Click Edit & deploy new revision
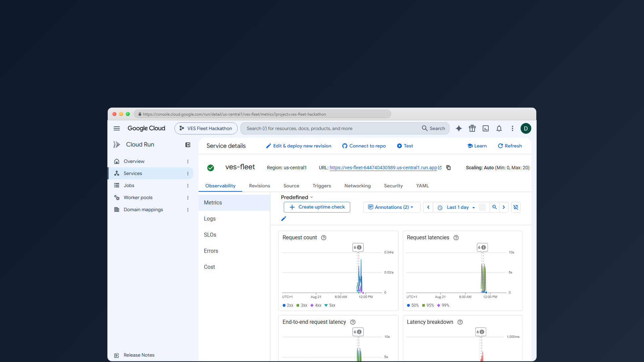Screen dimensions: 644x362 point(299,146)
